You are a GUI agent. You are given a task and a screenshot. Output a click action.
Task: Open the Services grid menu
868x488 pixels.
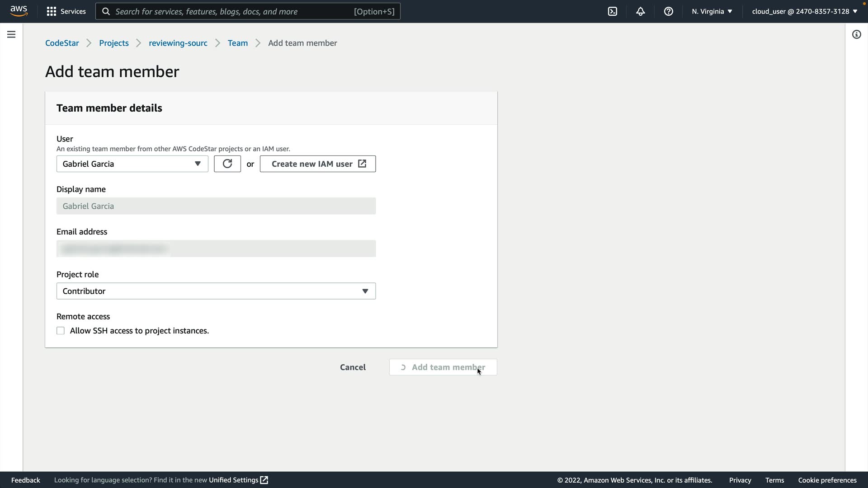pyautogui.click(x=66, y=11)
